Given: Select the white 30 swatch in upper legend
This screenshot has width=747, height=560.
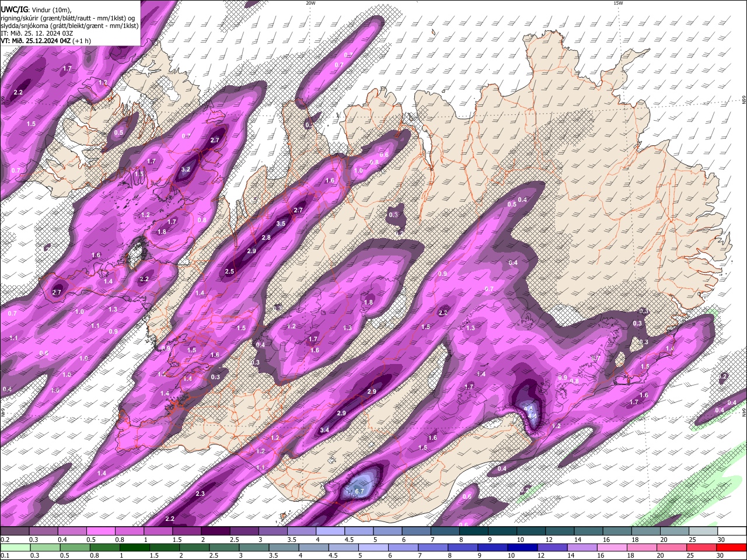Looking at the screenshot, I should coord(732,531).
